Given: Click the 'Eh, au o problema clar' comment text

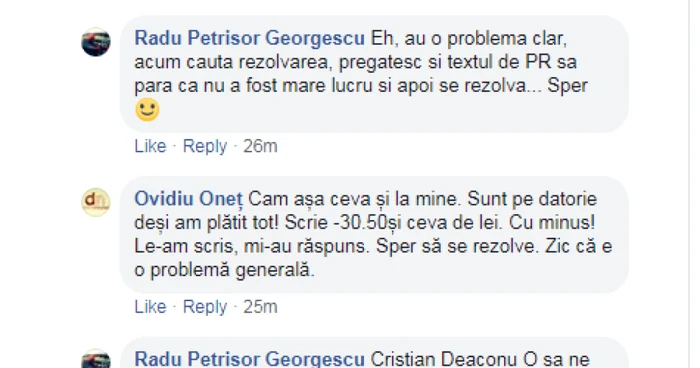Looking at the screenshot, I should (469, 38).
